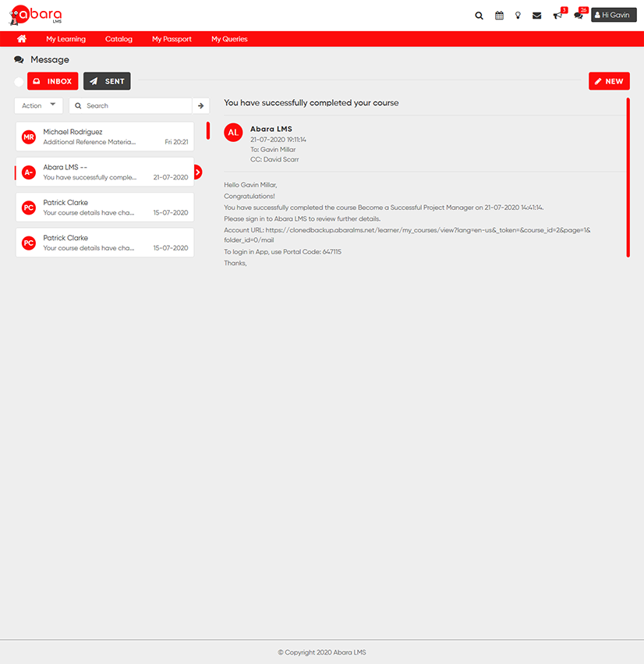Click PC avatar of second Patrick Clarke message

(29, 243)
